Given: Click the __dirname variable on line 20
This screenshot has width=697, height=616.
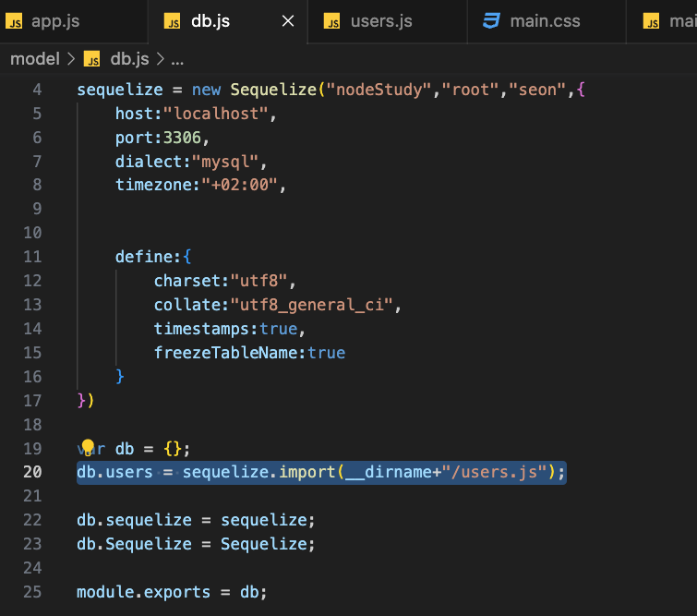Looking at the screenshot, I should (x=388, y=472).
